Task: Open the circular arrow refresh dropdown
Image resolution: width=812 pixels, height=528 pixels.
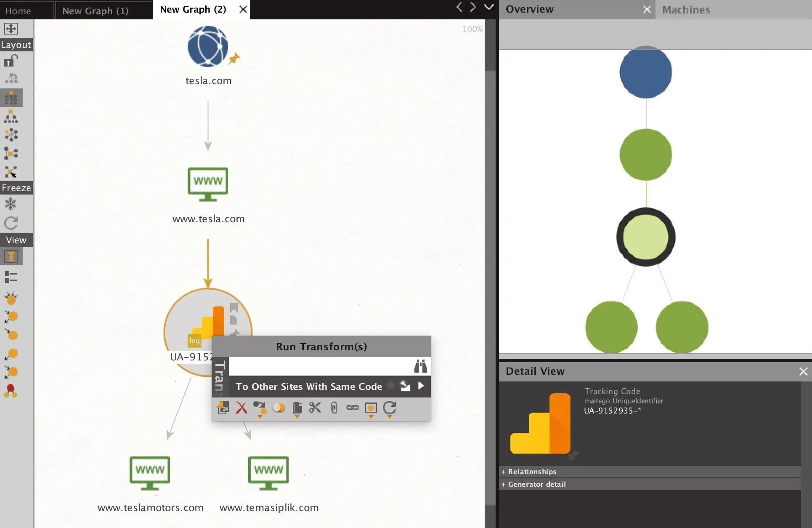Action: pos(390,409)
